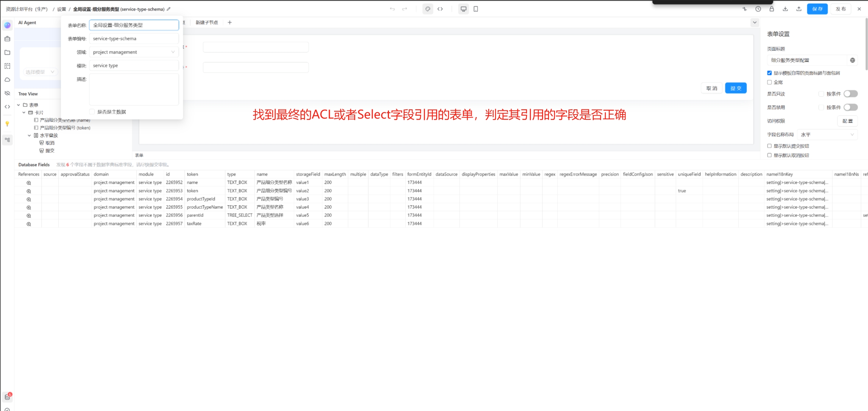Click globe icon beside page title

[853, 60]
